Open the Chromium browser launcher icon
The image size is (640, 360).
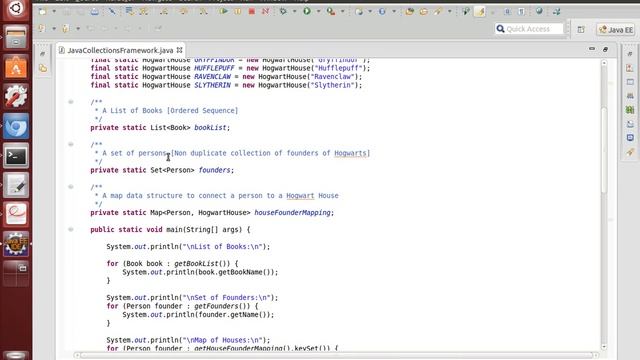(16, 126)
